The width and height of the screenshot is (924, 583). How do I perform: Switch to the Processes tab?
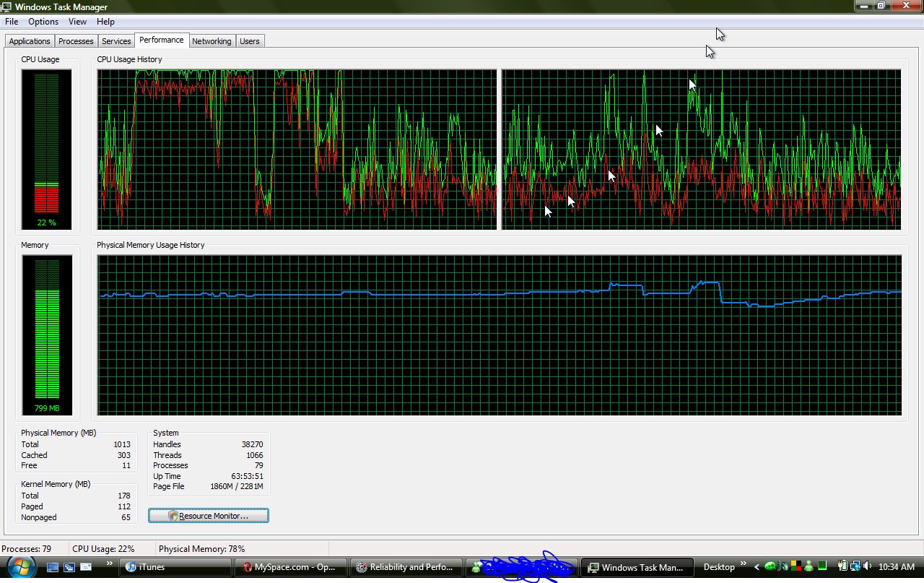coord(76,41)
